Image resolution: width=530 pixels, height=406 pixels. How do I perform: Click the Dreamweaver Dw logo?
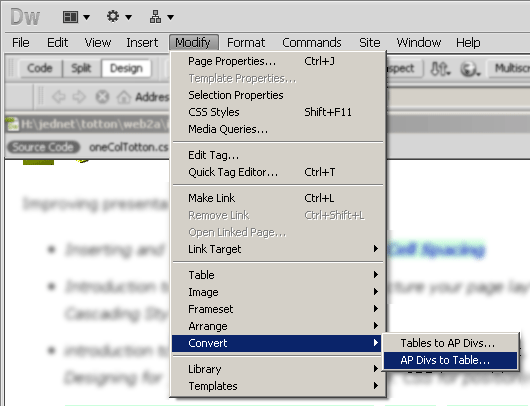pyautogui.click(x=25, y=17)
